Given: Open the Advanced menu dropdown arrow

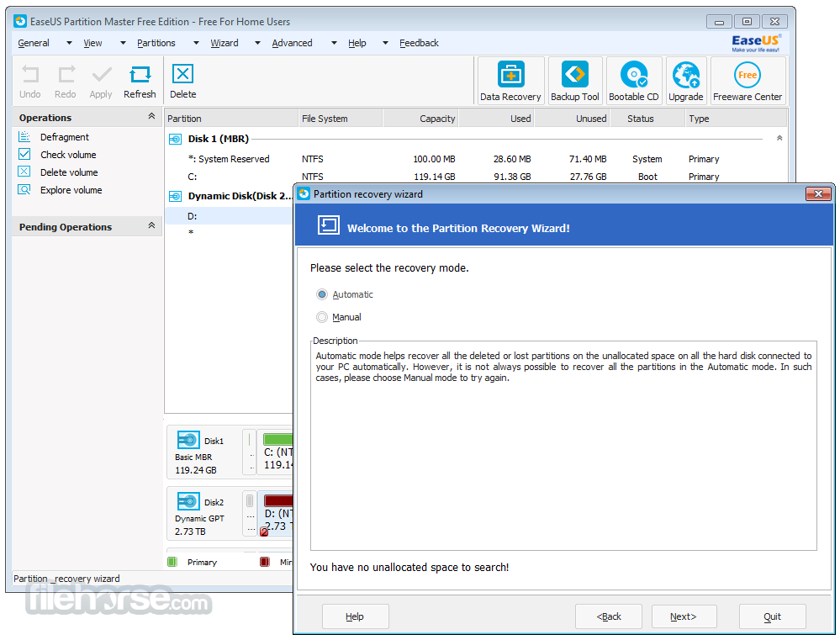Looking at the screenshot, I should click(x=334, y=43).
